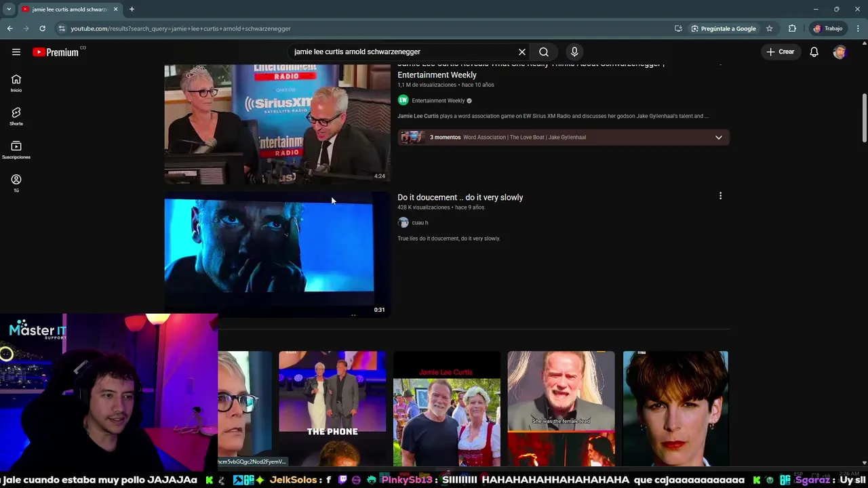868x488 pixels.
Task: Open the tab search dropdown
Action: (x=8, y=9)
